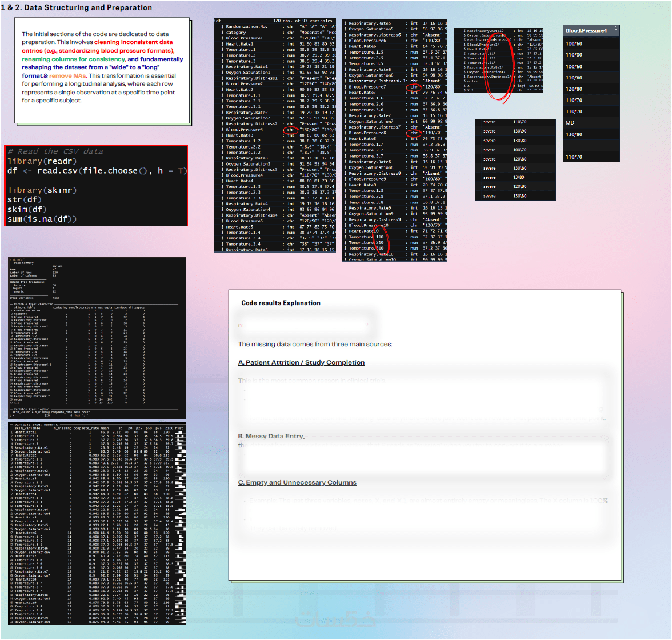Click the $ category row in str output
Screen dimensions: 672x640
coord(277,32)
